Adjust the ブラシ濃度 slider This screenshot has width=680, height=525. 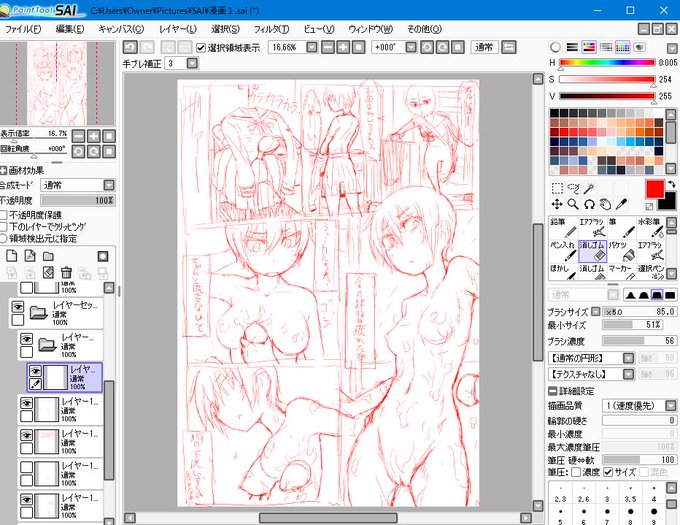pyautogui.click(x=639, y=341)
